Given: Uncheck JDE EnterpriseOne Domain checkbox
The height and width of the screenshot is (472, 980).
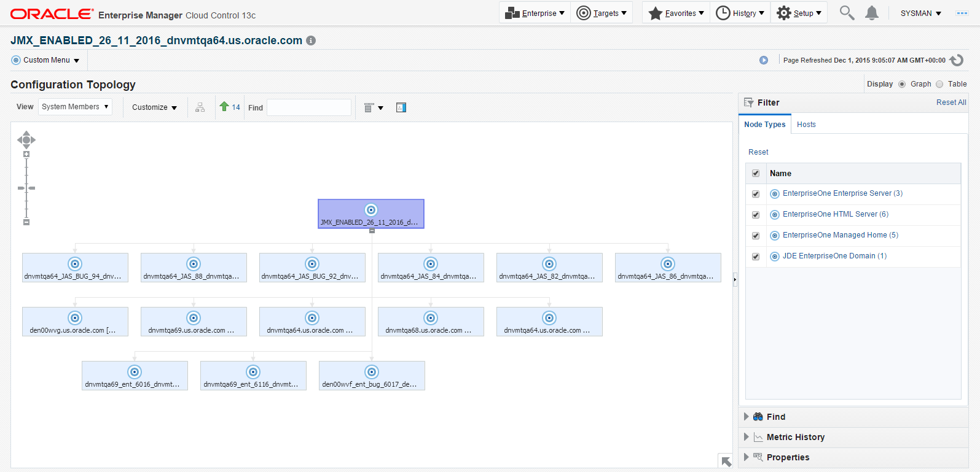Looking at the screenshot, I should point(756,257).
